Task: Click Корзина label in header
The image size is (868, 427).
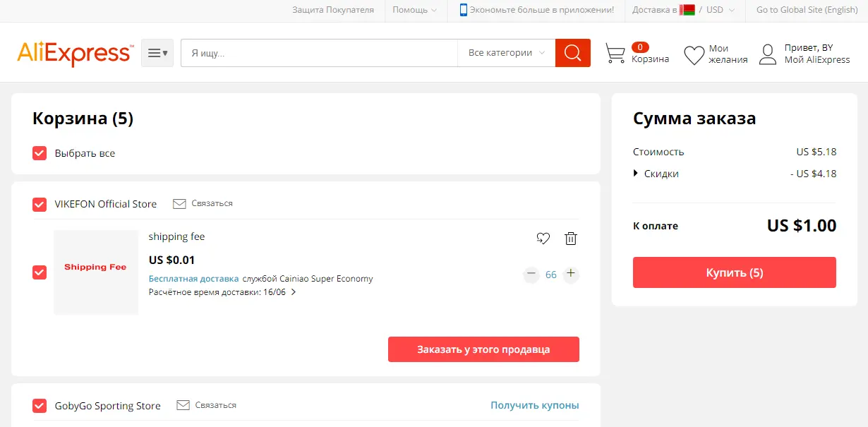Action: tap(650, 59)
